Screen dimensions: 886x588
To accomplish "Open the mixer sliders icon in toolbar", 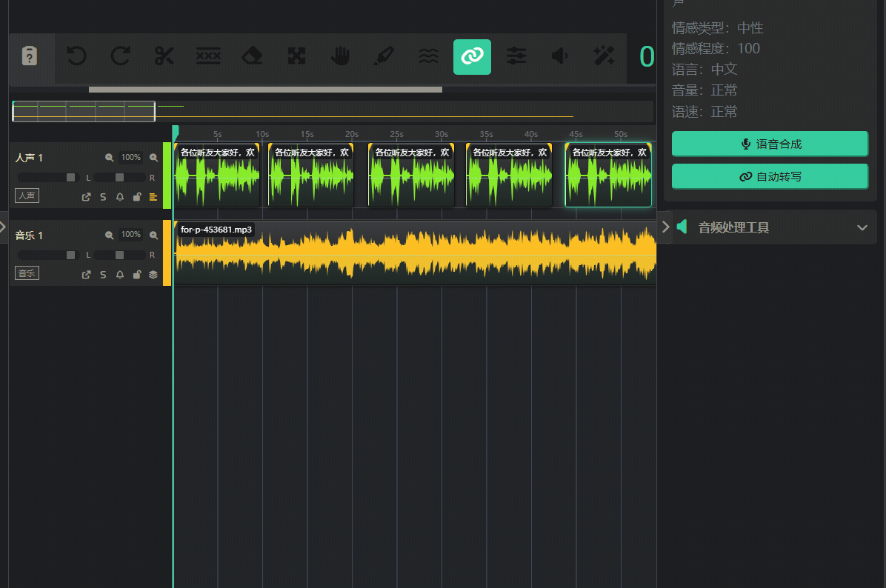I will tap(516, 56).
